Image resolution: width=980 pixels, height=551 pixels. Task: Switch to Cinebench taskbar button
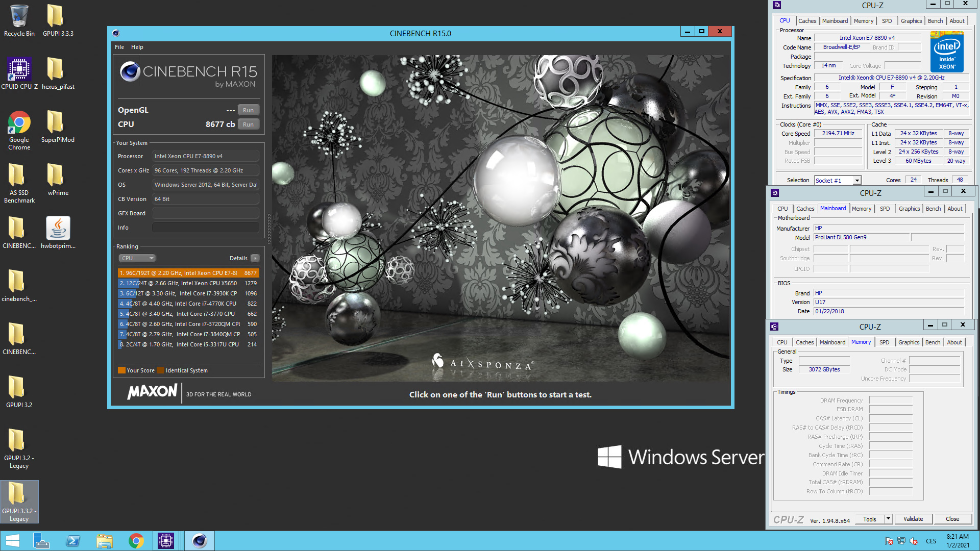pyautogui.click(x=200, y=541)
